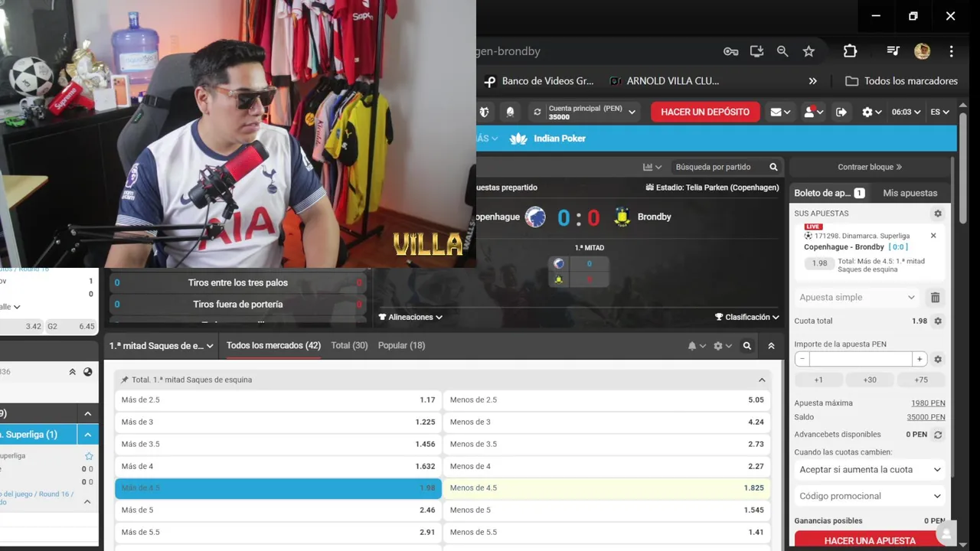Screen dimensions: 980x551
Task: Open the markets notification bell dropdown
Action: coord(697,346)
